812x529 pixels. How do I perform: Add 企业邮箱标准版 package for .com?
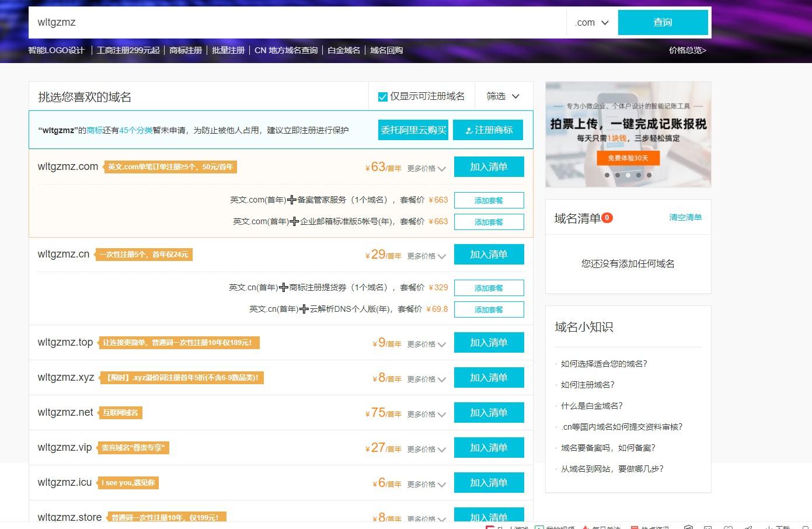click(x=489, y=222)
